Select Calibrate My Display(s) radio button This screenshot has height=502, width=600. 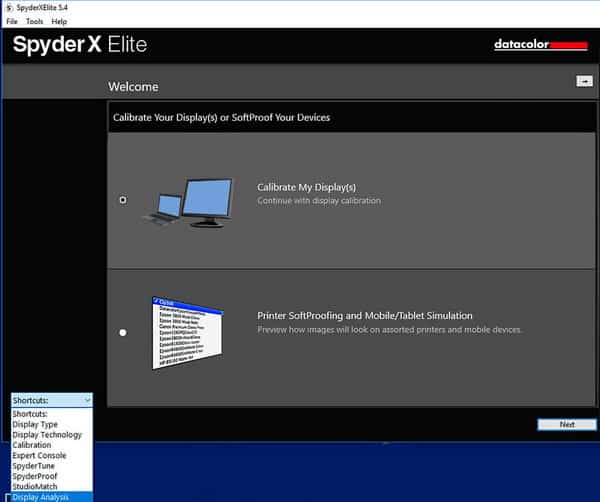[123, 200]
